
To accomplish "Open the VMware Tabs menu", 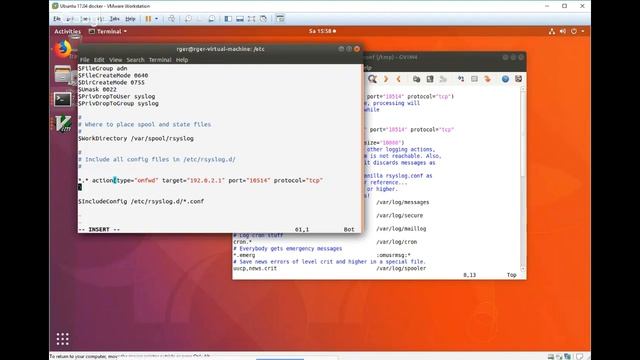I will [115, 19].
